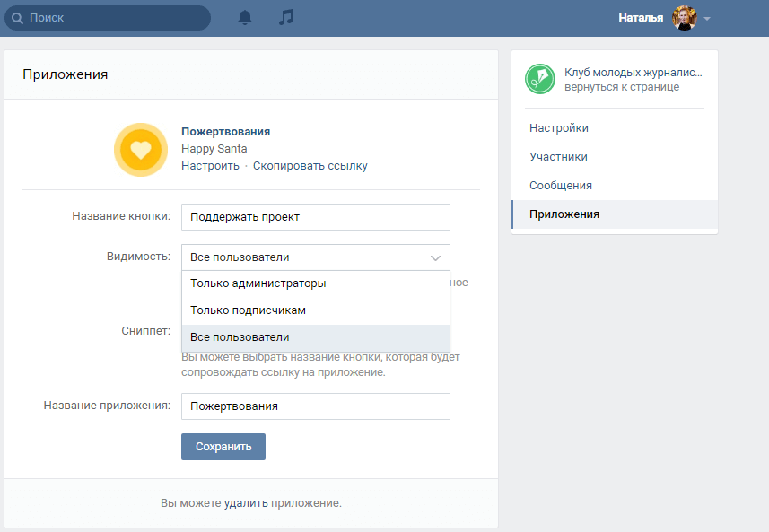Click the Donations app heart icon
The image size is (769, 532).
point(141,150)
